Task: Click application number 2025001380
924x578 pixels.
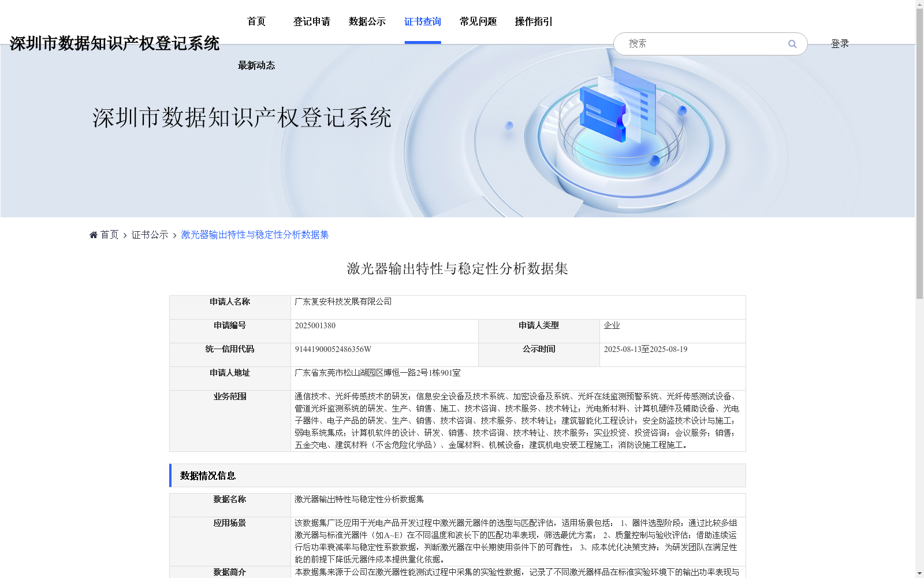Action: pos(315,325)
